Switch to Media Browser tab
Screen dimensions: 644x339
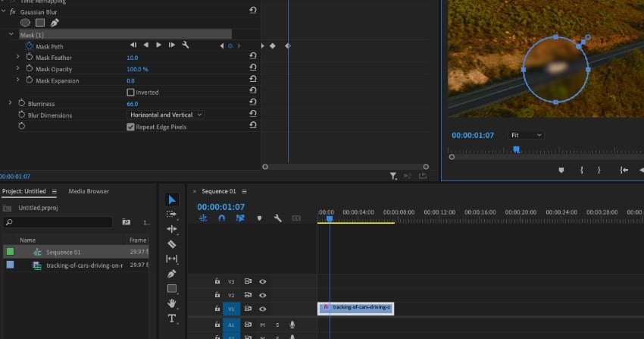[x=89, y=191]
